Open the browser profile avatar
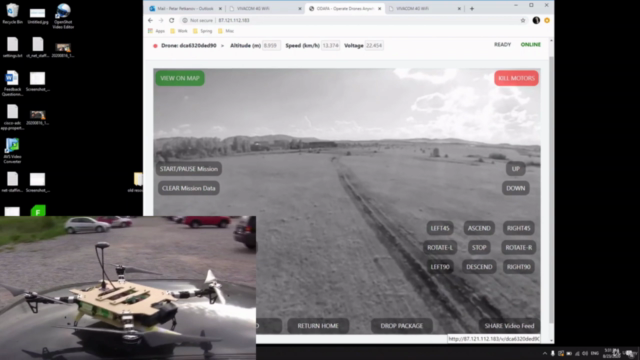 [536, 20]
